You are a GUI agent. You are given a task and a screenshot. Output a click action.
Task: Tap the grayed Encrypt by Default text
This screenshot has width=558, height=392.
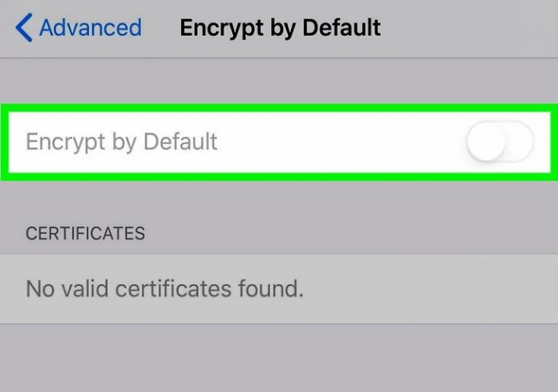coord(122,143)
